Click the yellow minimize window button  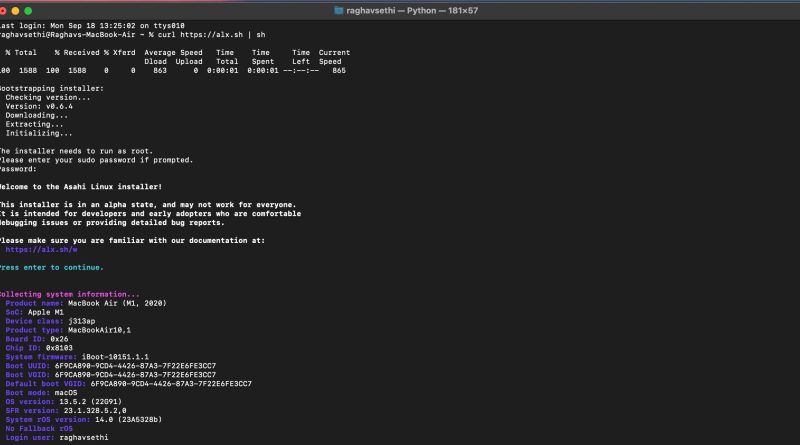tap(15, 11)
